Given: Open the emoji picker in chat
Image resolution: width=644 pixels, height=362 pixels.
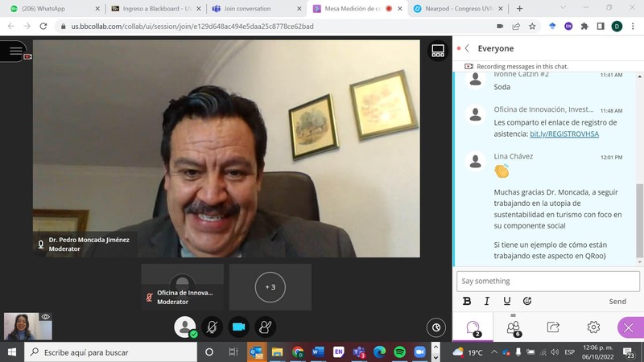Looking at the screenshot, I should [527, 301].
